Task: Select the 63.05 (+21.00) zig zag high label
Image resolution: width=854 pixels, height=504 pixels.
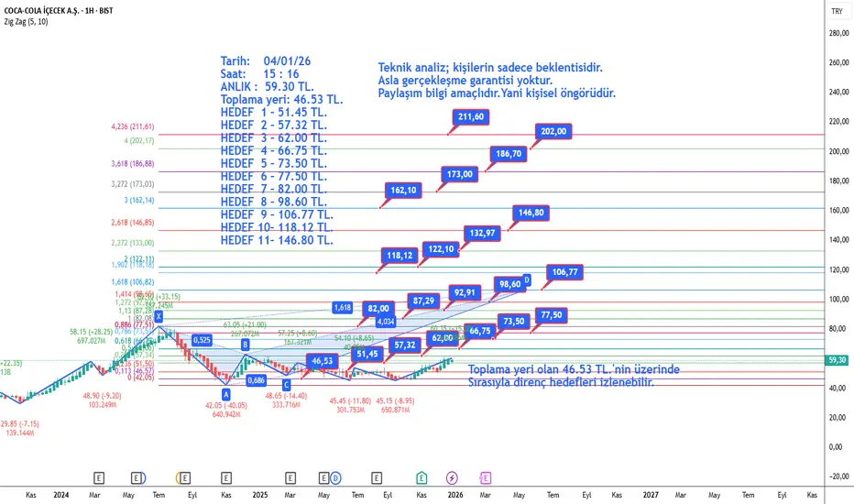Action: (x=245, y=324)
